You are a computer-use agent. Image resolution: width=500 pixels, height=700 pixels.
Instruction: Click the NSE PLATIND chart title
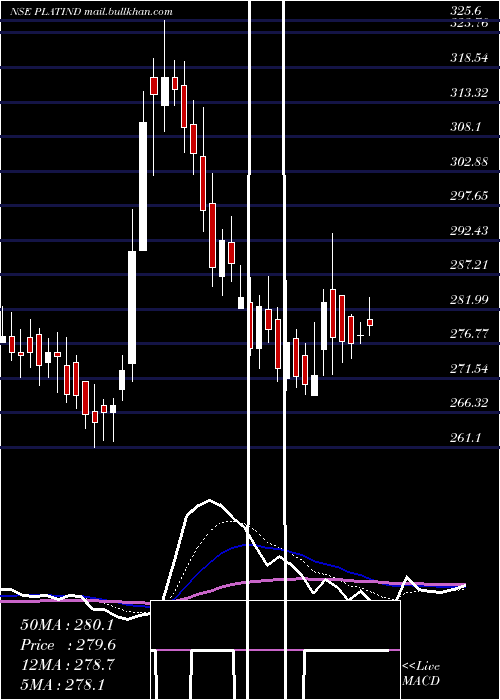[x=45, y=12]
